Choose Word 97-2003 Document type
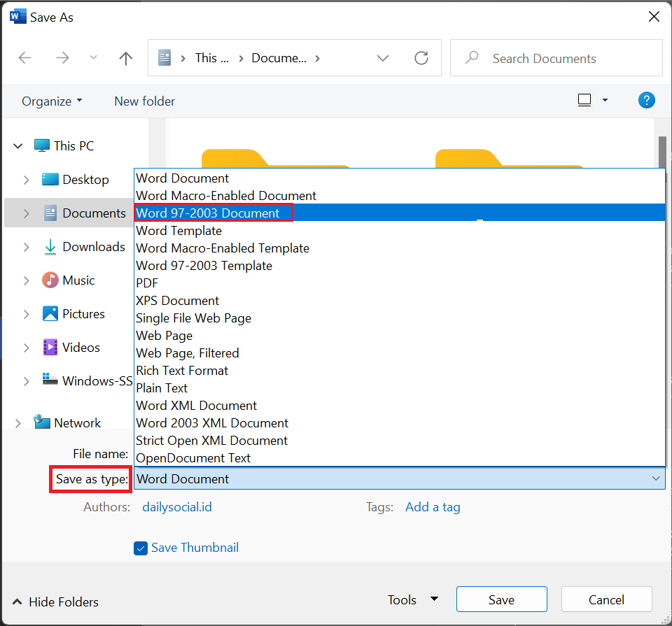 coord(400,213)
